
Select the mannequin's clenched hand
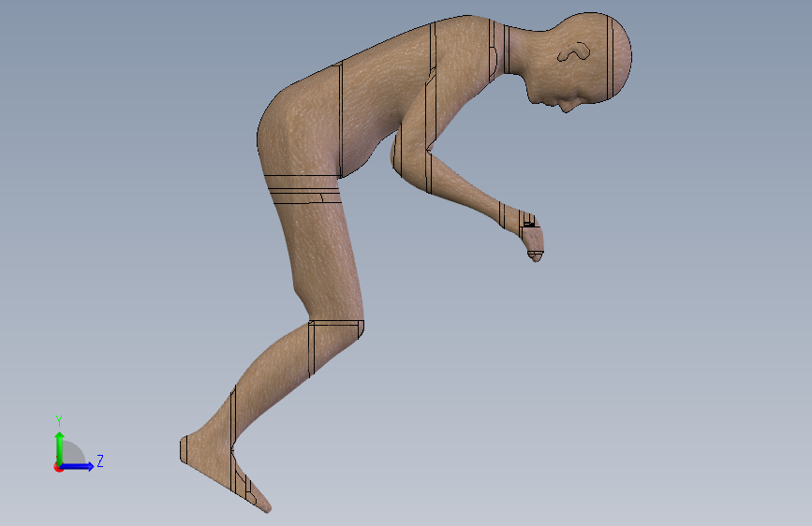tap(532, 240)
